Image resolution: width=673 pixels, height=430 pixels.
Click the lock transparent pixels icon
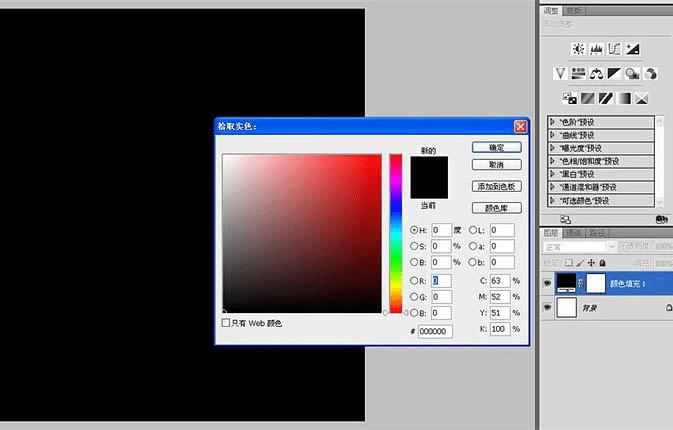tap(569, 263)
